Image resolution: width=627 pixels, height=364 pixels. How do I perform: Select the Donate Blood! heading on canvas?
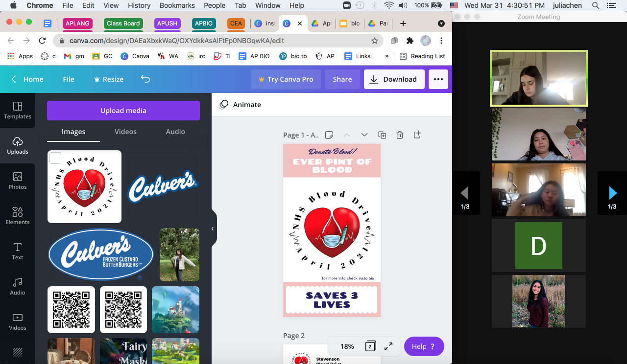332,152
